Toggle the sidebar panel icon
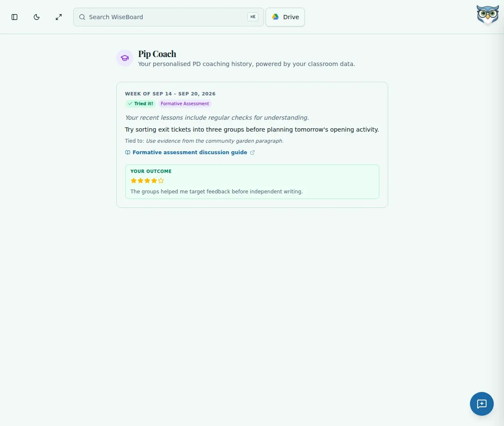 [x=14, y=17]
